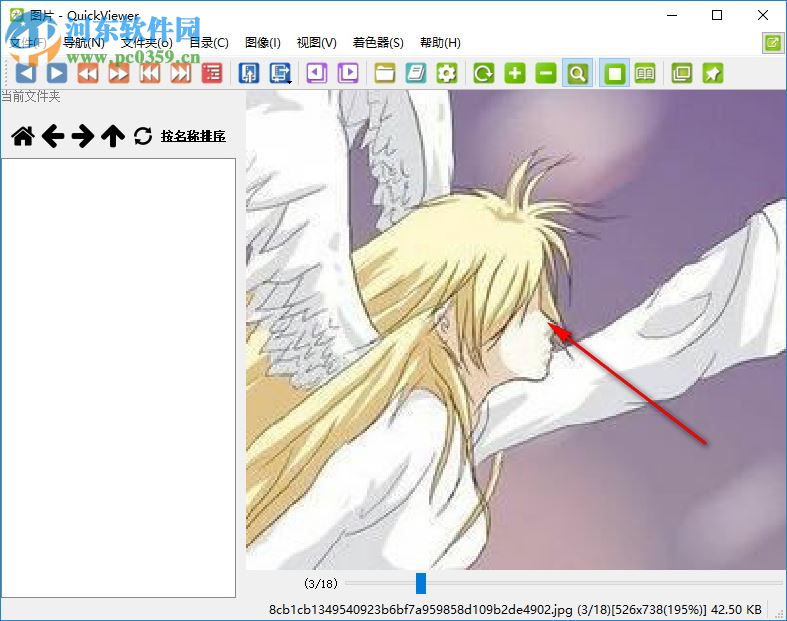Click 按名称排序 sort link
This screenshot has width=787, height=621.
click(x=193, y=136)
